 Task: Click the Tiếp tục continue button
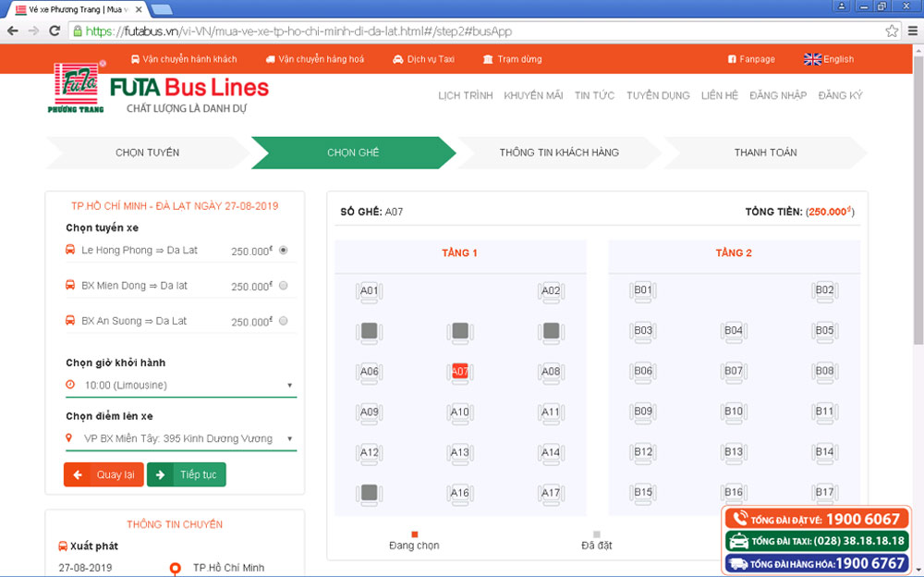(x=187, y=474)
